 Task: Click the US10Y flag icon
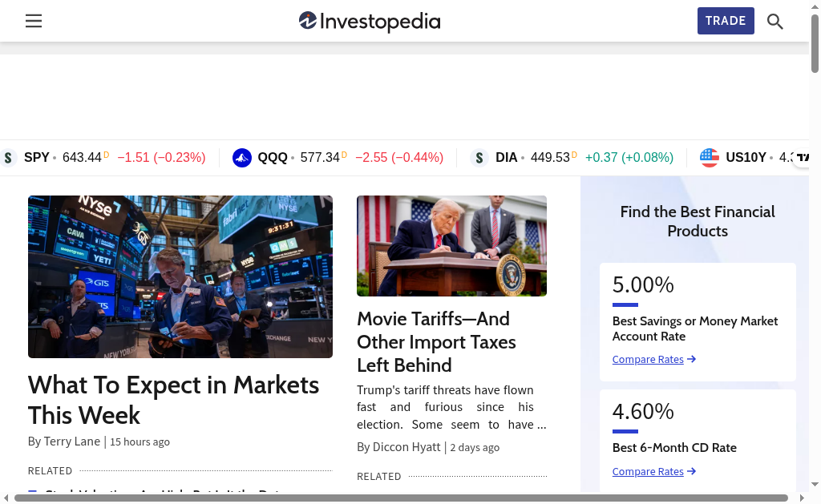click(710, 158)
